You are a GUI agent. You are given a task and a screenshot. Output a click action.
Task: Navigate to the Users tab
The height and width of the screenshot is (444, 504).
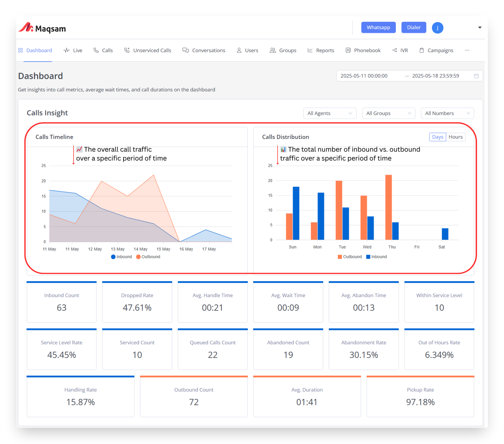coord(247,50)
